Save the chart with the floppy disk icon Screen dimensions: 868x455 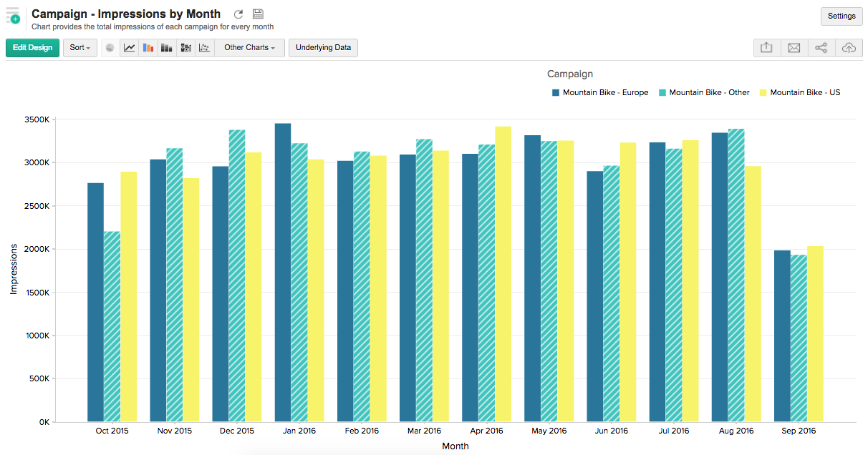258,14
